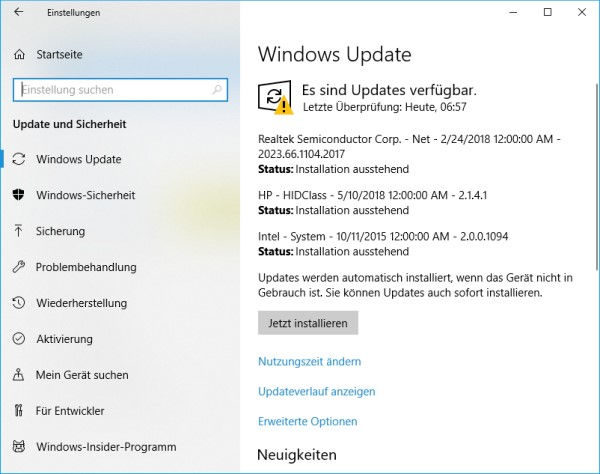Close the Einstellungen window
The height and width of the screenshot is (474, 600).
point(582,12)
